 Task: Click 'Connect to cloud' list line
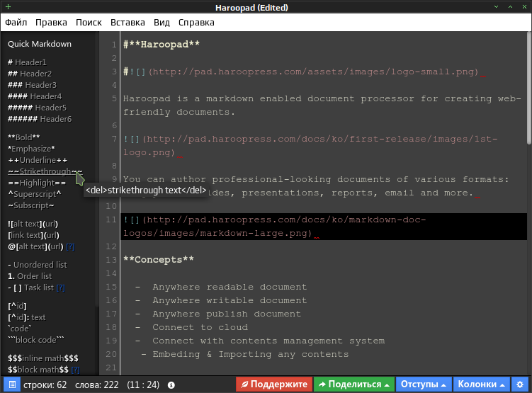(x=200, y=328)
